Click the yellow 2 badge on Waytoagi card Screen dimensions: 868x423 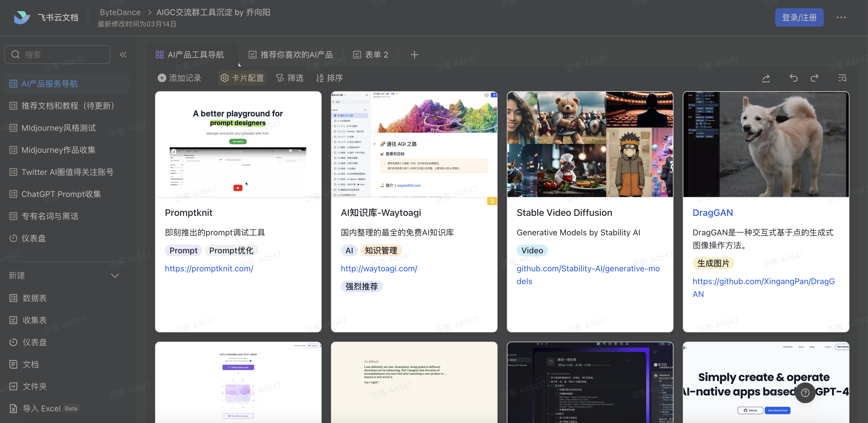coord(492,201)
